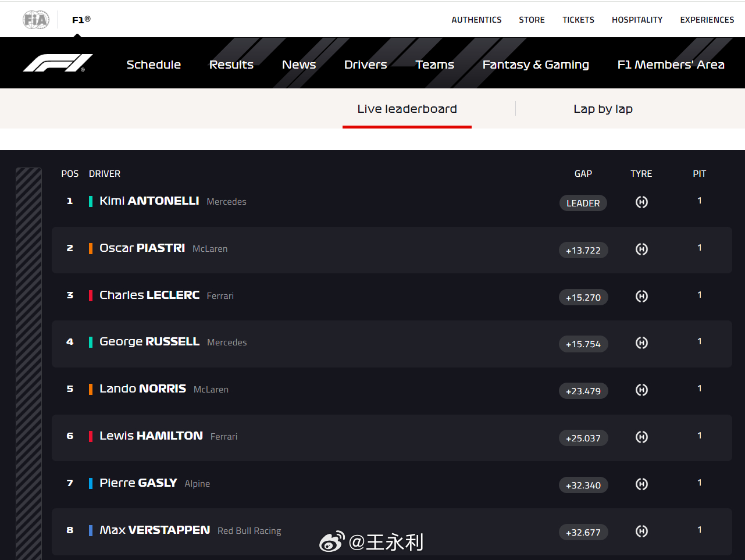Click the Red Bull Racing team label
Image resolution: width=745 pixels, height=560 pixels.
(x=249, y=531)
